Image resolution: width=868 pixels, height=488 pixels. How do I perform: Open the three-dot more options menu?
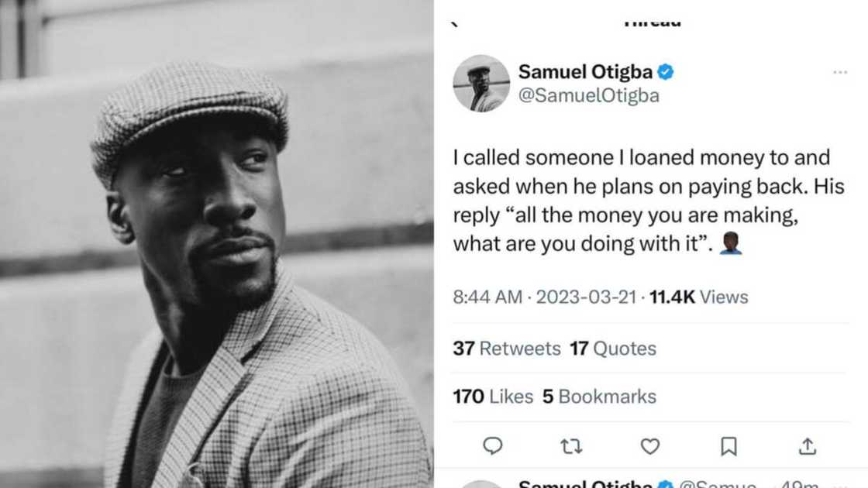840,73
